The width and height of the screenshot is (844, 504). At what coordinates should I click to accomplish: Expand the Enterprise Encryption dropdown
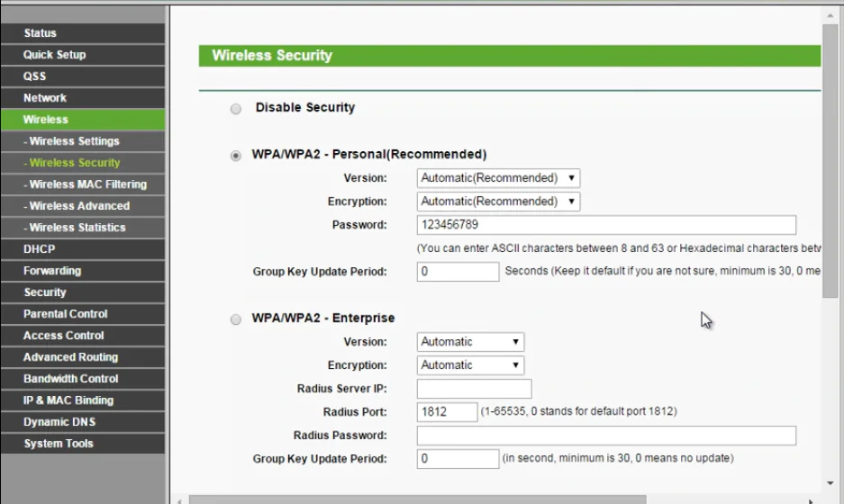pyautogui.click(x=470, y=365)
